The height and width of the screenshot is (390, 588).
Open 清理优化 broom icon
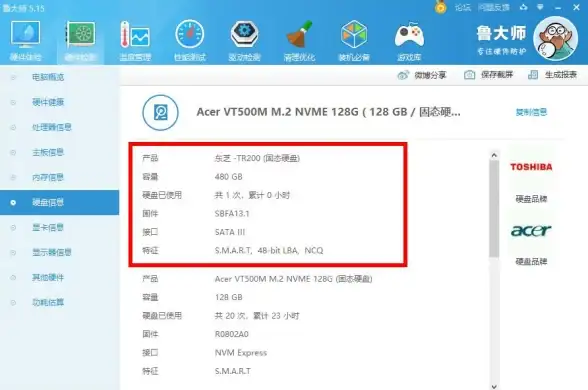[x=299, y=34]
